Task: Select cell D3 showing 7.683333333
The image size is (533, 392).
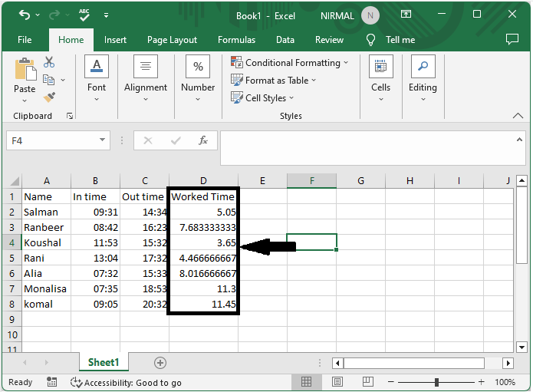Action: coord(203,228)
